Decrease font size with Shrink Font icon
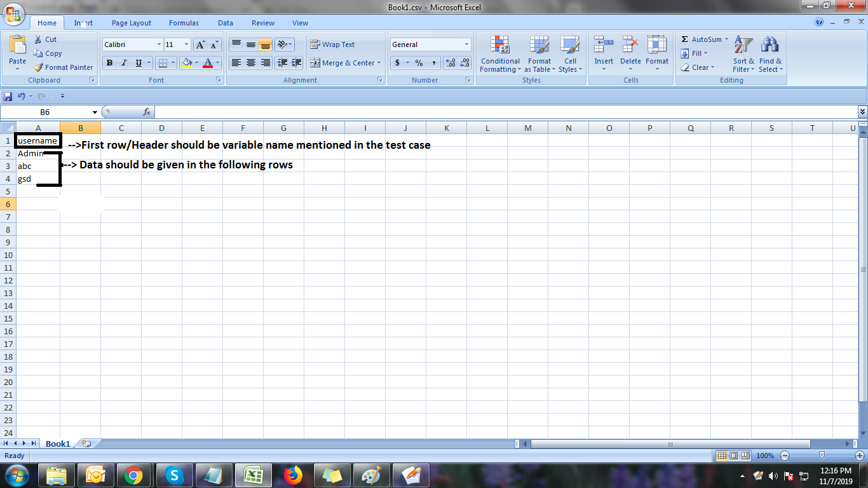Viewport: 868px width, 488px height. 214,44
